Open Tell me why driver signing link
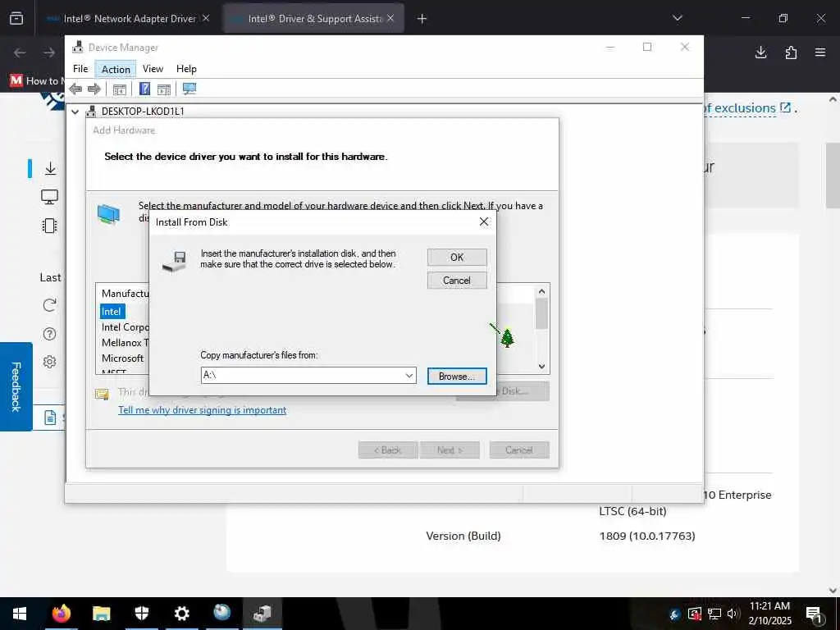Screen dimensions: 840x630 202,410
